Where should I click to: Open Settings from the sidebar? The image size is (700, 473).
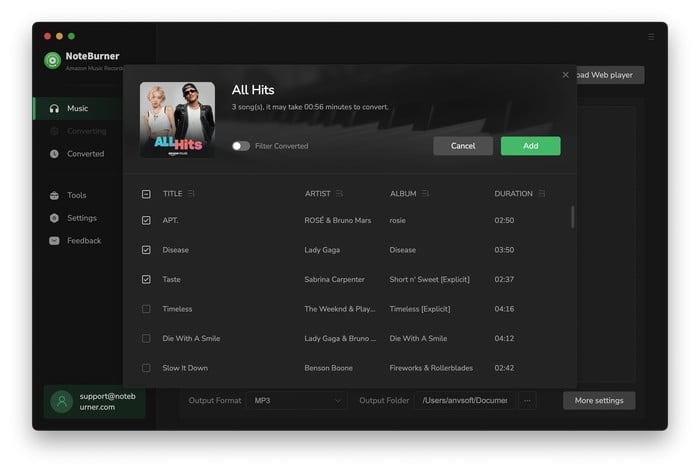point(77,218)
